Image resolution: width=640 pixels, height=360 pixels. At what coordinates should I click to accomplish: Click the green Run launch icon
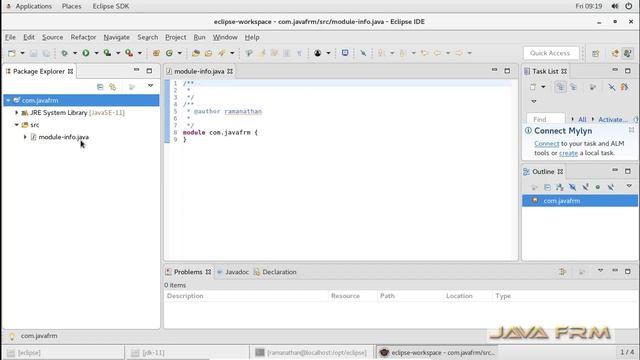(x=86, y=53)
